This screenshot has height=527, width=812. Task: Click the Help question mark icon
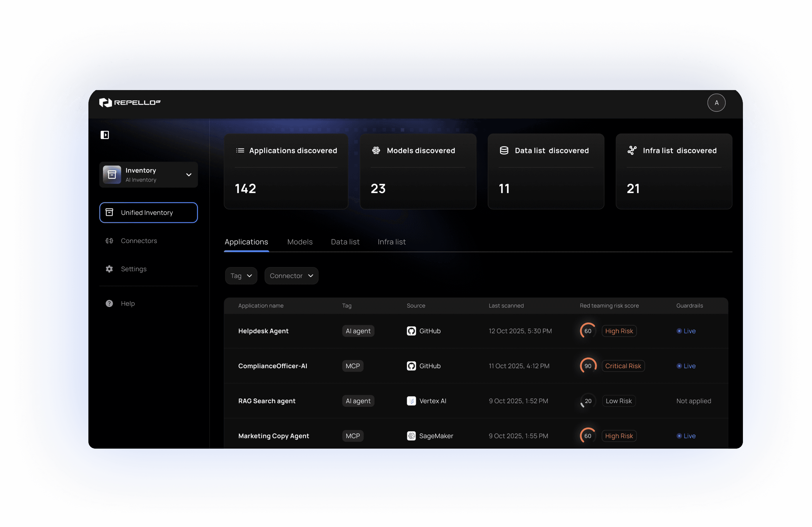pyautogui.click(x=109, y=303)
